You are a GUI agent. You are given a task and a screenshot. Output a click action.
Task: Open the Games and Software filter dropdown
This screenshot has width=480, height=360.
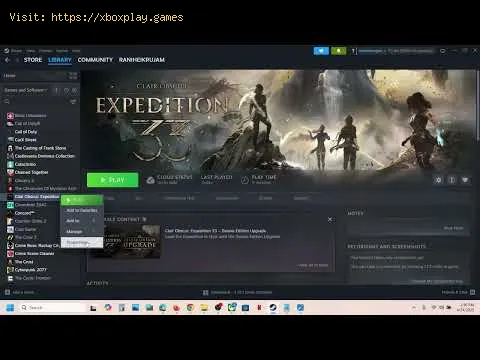(x=26, y=90)
